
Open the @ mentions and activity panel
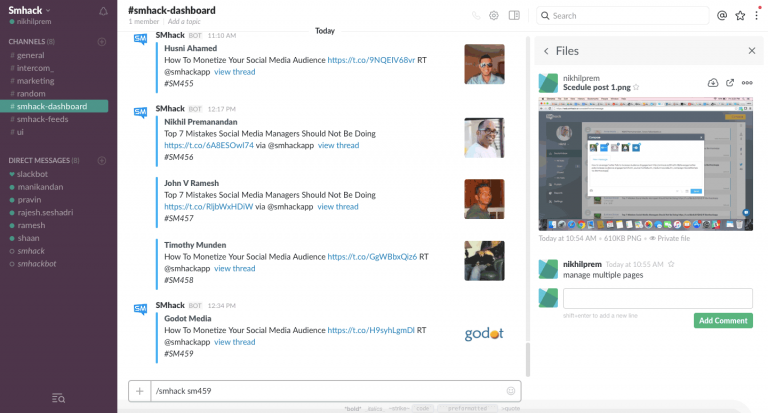point(722,15)
